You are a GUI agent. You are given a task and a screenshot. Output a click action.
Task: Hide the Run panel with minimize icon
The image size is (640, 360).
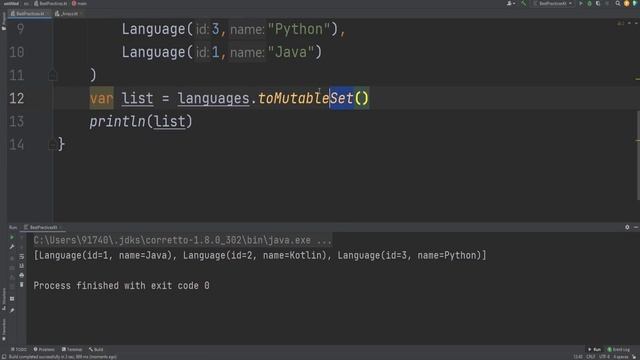tap(636, 227)
